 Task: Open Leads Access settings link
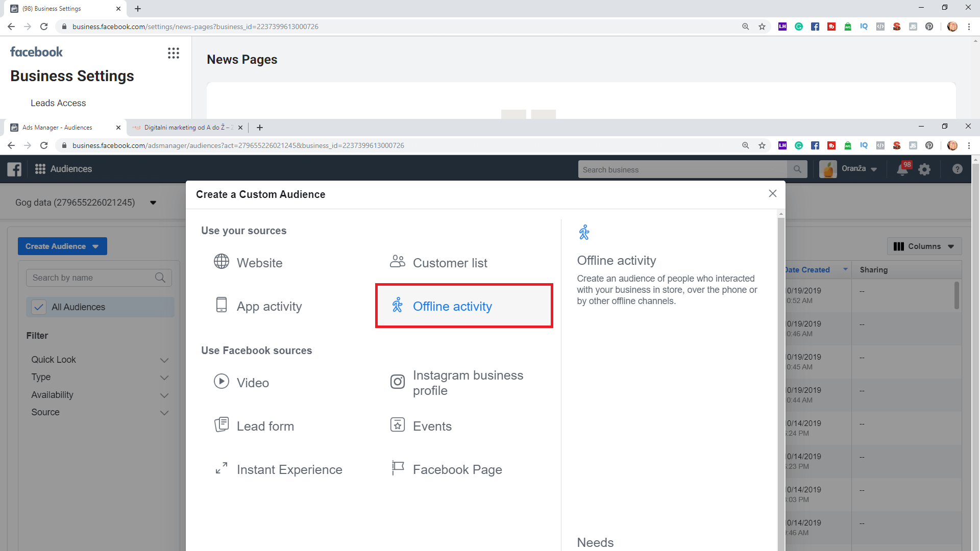[58, 103]
